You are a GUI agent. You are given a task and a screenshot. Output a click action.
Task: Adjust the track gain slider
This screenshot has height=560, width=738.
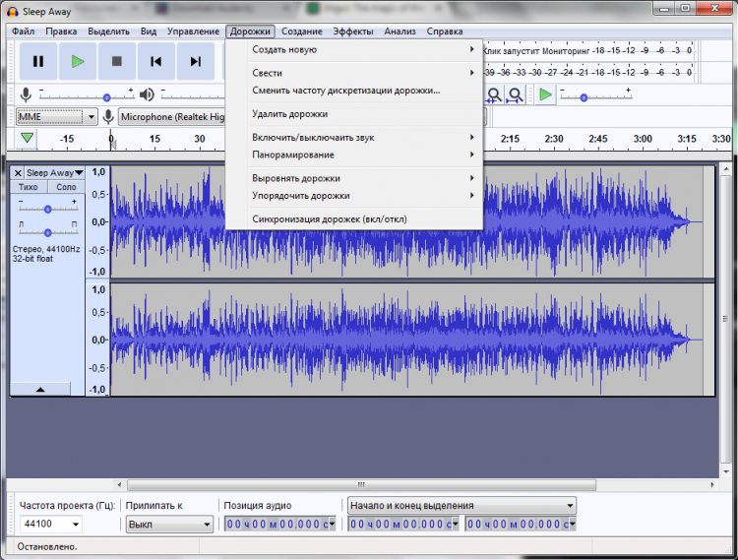[x=47, y=209]
